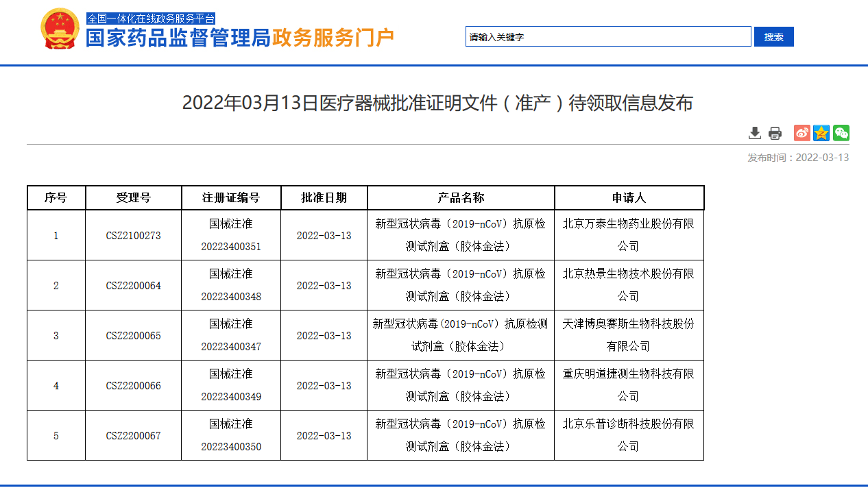Click the 搜索 search button
Image resolution: width=868 pixels, height=488 pixels.
773,36
